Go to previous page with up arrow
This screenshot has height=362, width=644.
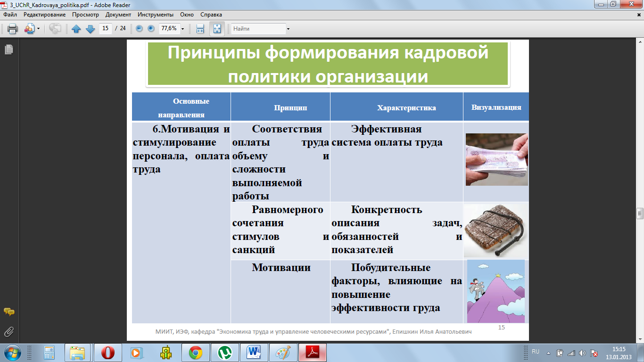[x=76, y=29]
